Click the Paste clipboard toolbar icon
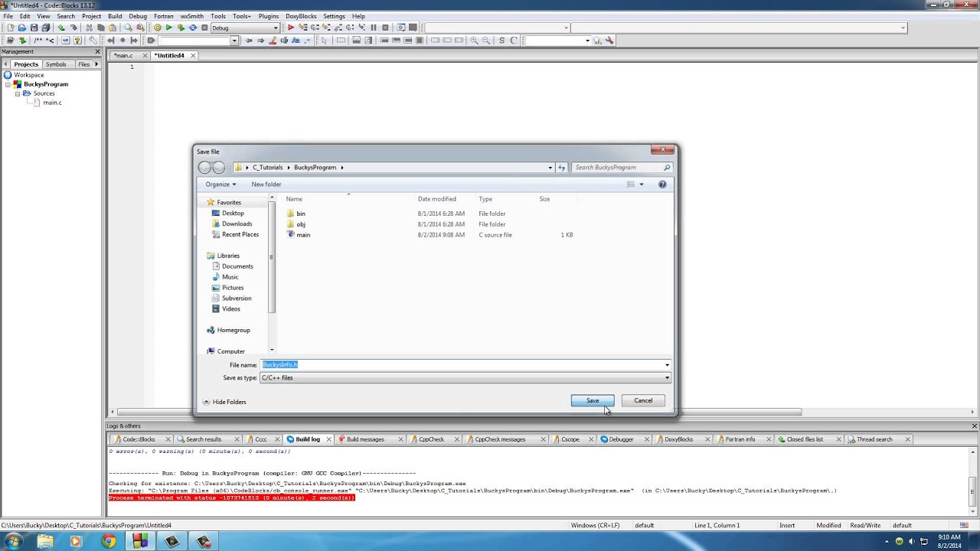 tap(112, 28)
